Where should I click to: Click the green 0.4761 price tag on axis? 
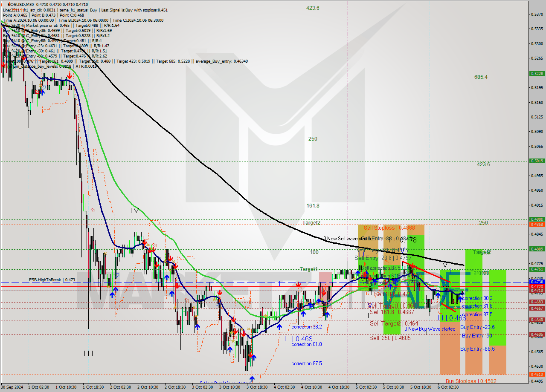click(536, 269)
